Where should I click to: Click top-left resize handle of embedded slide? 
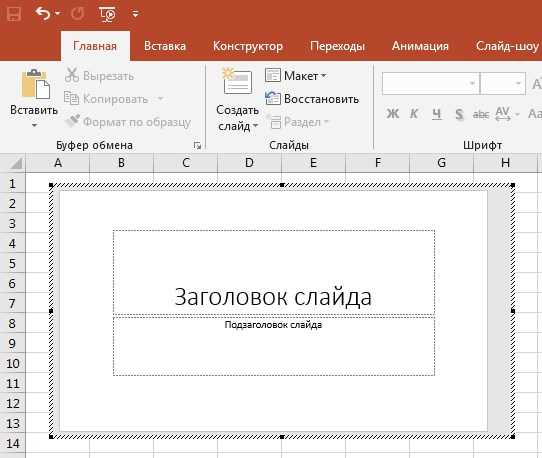[51, 185]
